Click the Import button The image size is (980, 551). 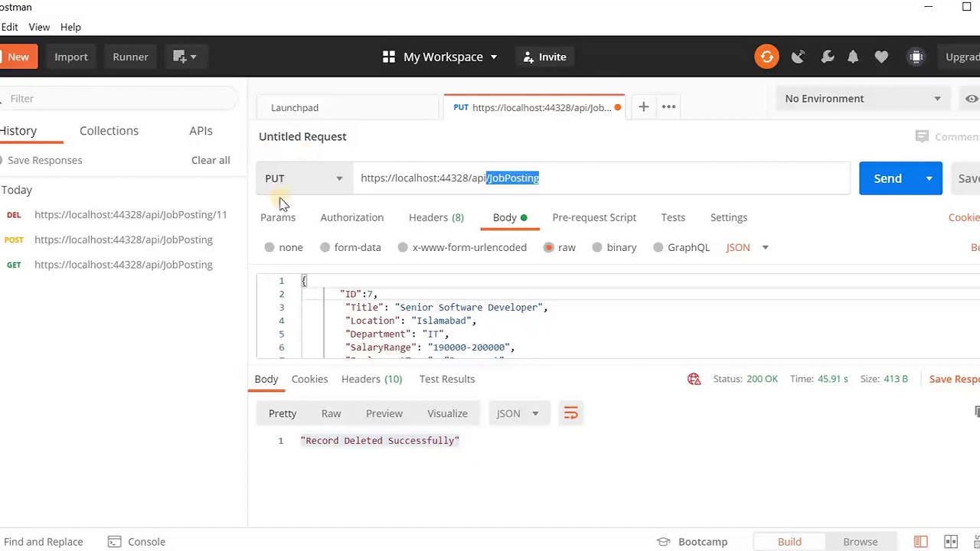pos(71,57)
